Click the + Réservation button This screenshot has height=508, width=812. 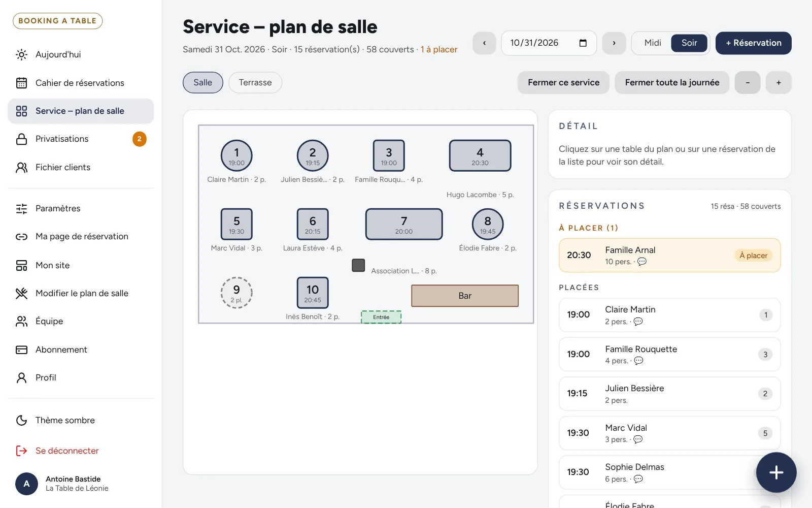[754, 43]
